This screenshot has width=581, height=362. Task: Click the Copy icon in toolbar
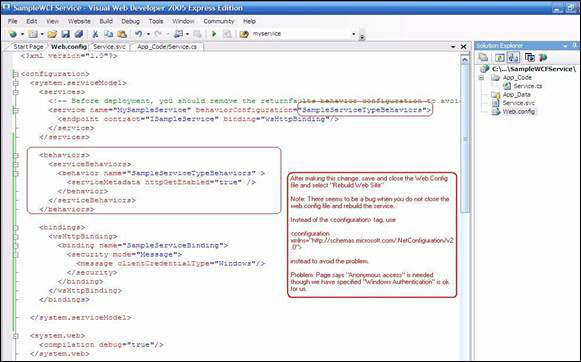[108, 34]
